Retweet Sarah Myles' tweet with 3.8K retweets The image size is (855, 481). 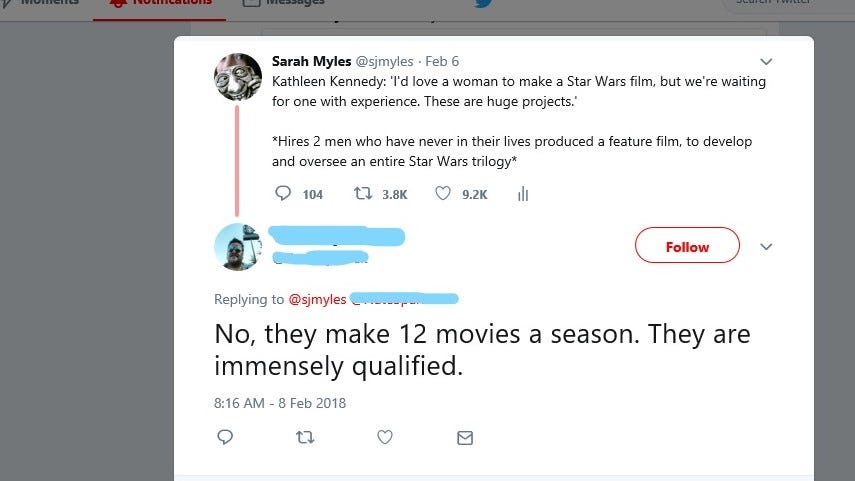363,194
